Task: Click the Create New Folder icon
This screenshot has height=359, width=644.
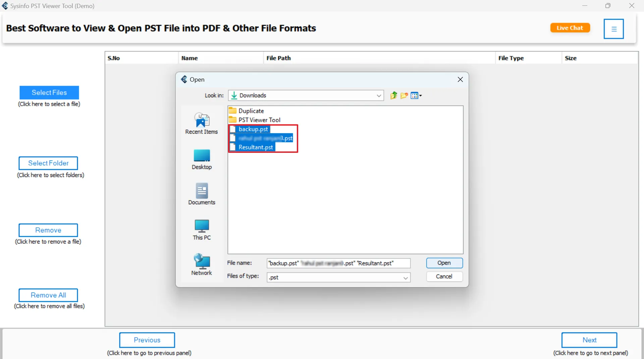Action: click(x=404, y=95)
